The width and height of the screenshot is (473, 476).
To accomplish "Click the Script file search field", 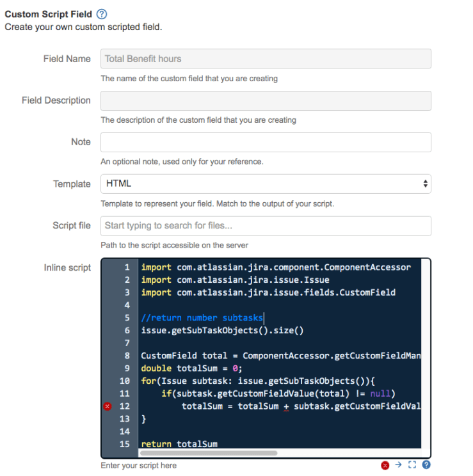I will (265, 225).
